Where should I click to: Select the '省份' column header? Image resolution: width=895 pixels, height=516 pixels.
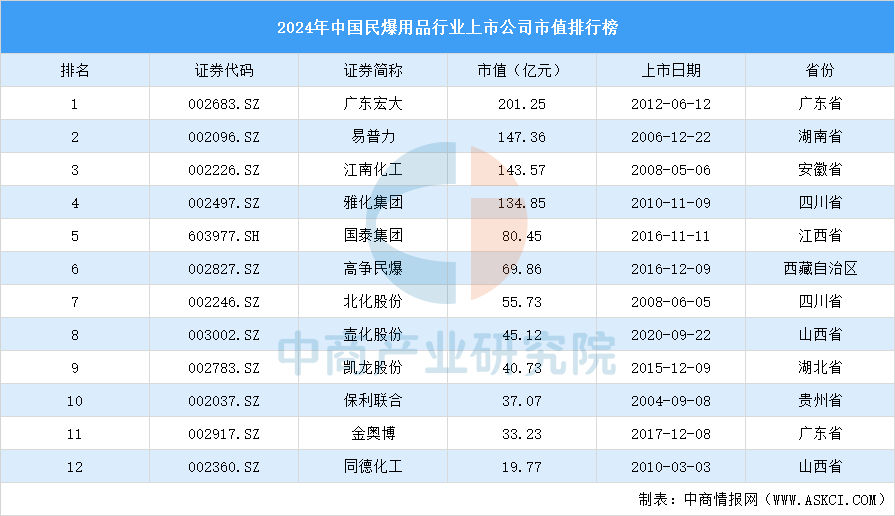[x=820, y=70]
